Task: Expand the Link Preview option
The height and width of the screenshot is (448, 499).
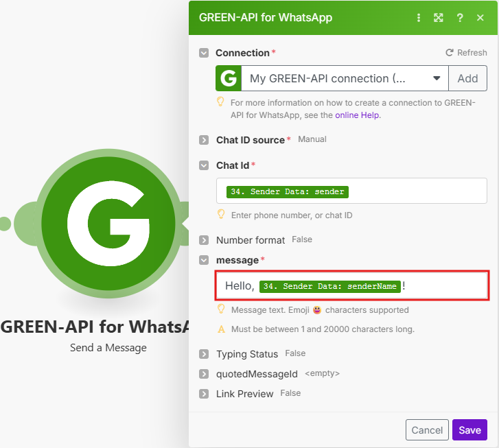Action: (204, 394)
